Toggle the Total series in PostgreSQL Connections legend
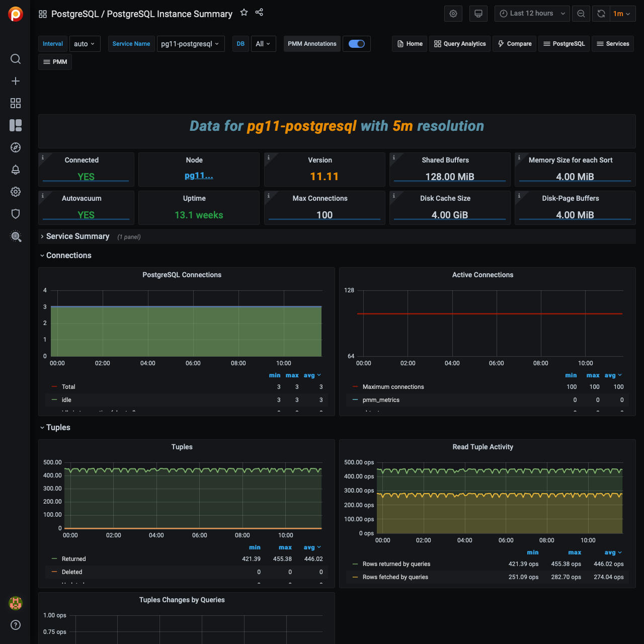This screenshot has height=644, width=644. click(x=68, y=387)
